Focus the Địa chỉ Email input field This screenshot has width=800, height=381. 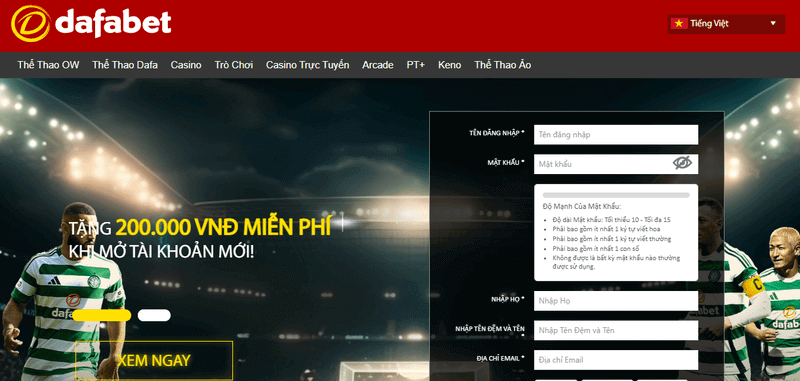616,360
